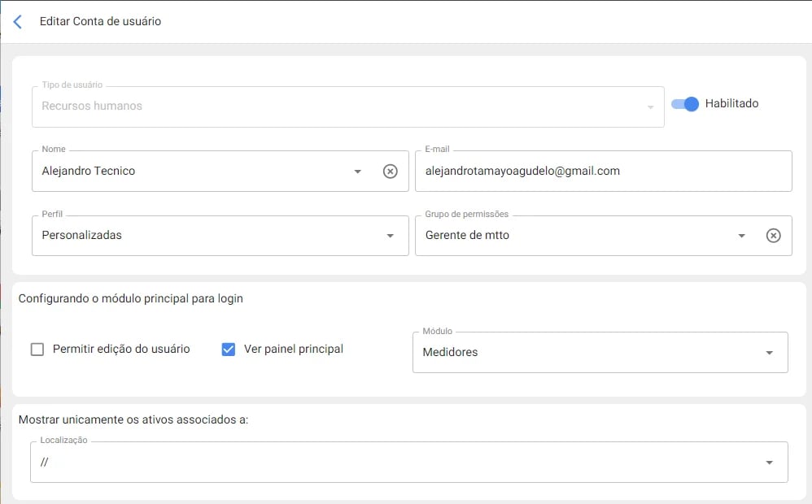
Task: Expand the Localização selector showing //
Action: 407,462
